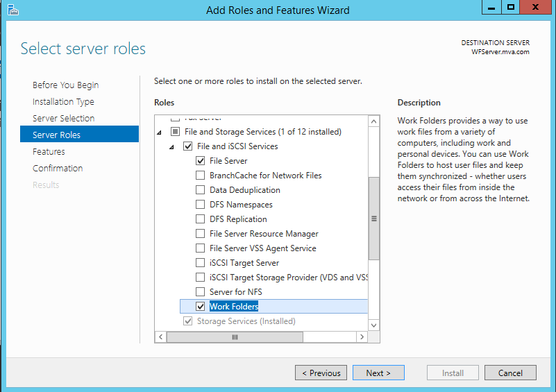Enable the Data Deduplication checkbox
The image size is (556, 392).
point(201,190)
